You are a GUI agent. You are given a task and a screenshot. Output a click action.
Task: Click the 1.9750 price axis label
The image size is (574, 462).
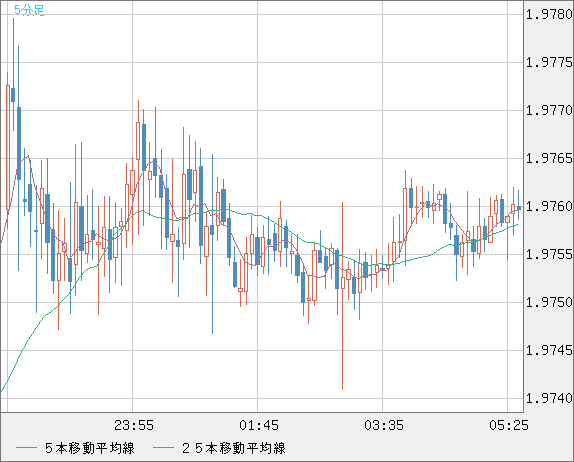549,302
